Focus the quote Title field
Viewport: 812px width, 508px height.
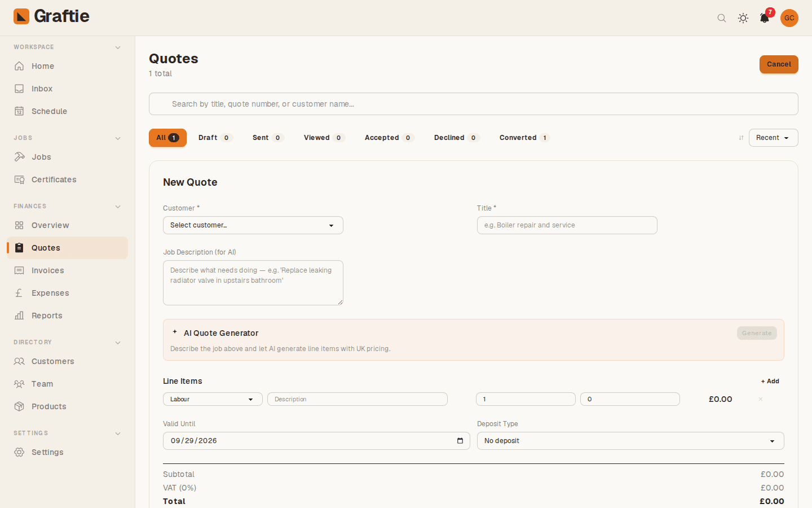(x=567, y=225)
